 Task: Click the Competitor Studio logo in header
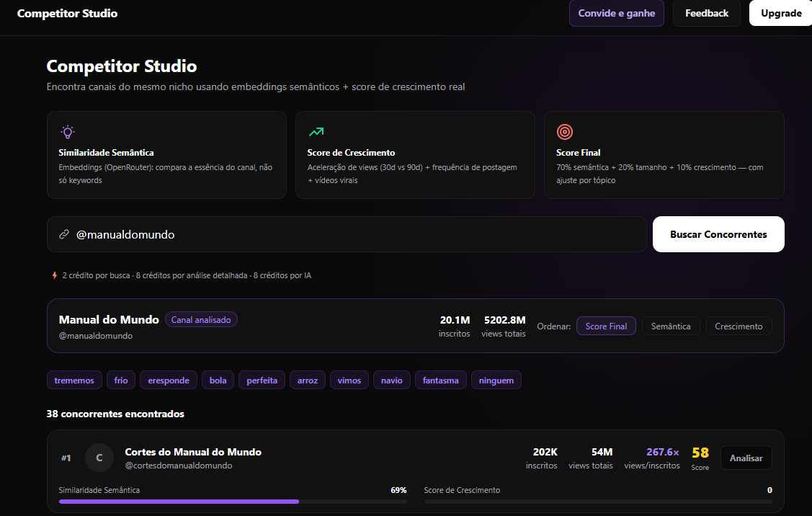(67, 13)
